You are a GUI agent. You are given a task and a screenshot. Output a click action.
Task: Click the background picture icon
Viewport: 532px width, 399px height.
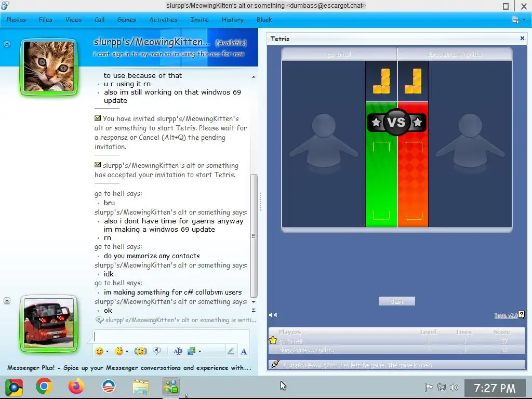(x=191, y=351)
